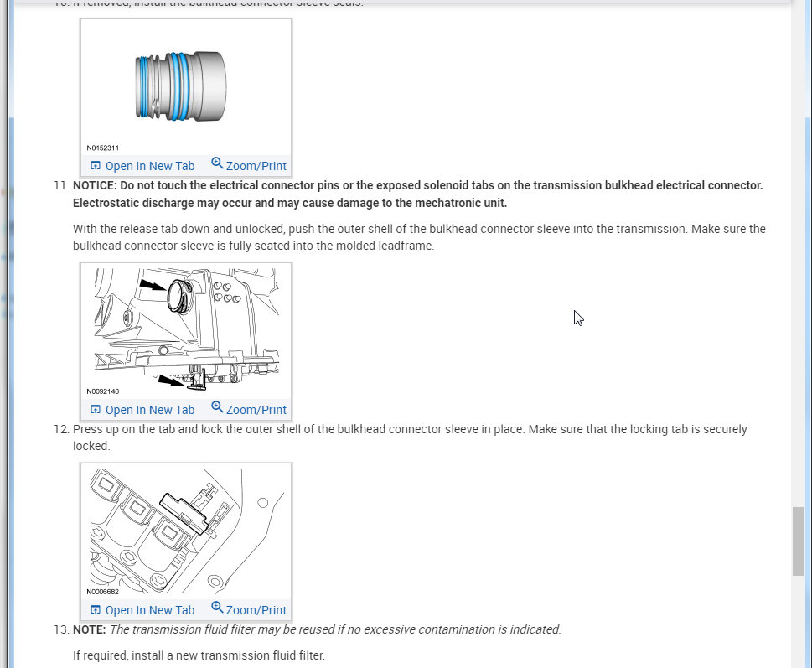The image size is (812, 668).
Task: Click 'With the release tab down and unlocked' paragraph
Action: pyautogui.click(x=419, y=237)
